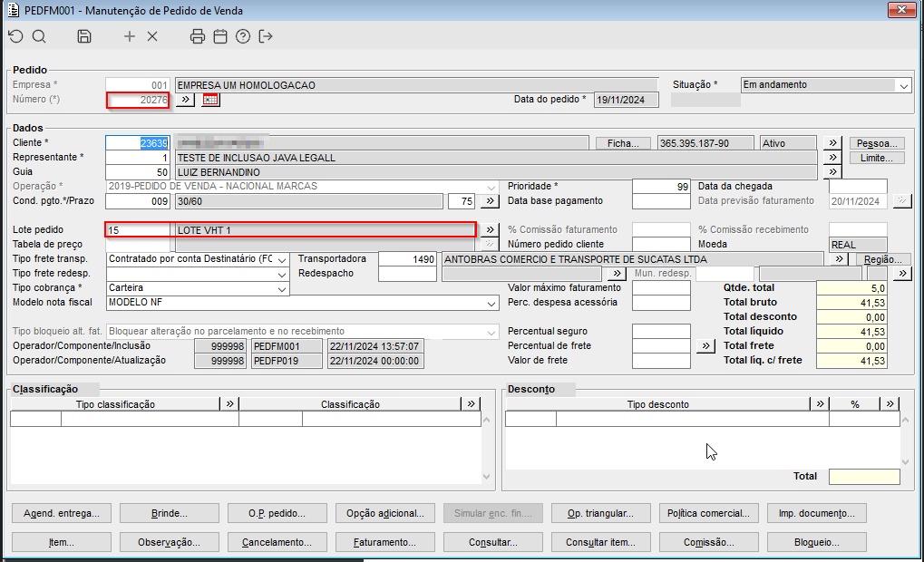Click the Consultar item... button
The width and height of the screenshot is (924, 562).
coord(601,542)
